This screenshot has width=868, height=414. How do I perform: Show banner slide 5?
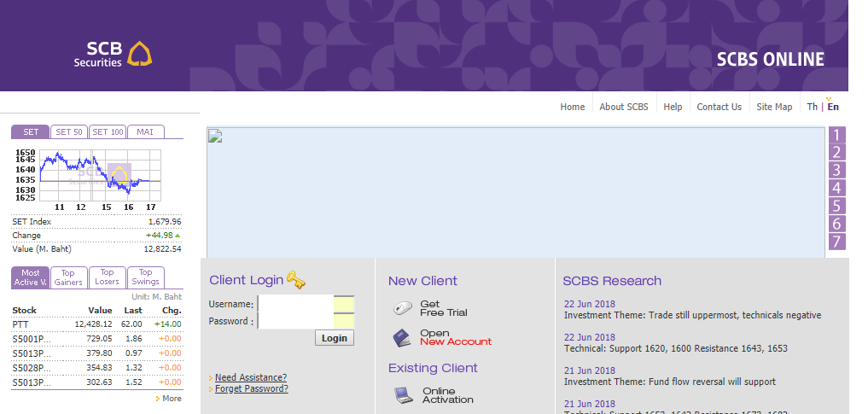click(837, 206)
